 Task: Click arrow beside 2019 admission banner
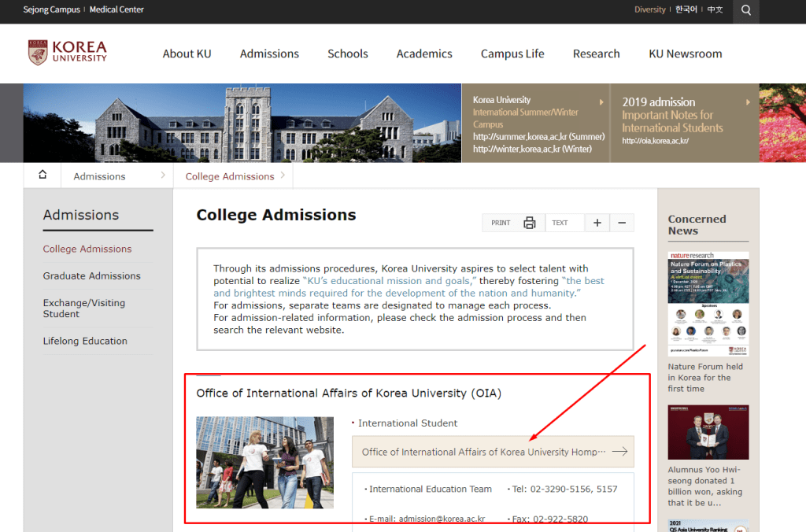tap(748, 102)
